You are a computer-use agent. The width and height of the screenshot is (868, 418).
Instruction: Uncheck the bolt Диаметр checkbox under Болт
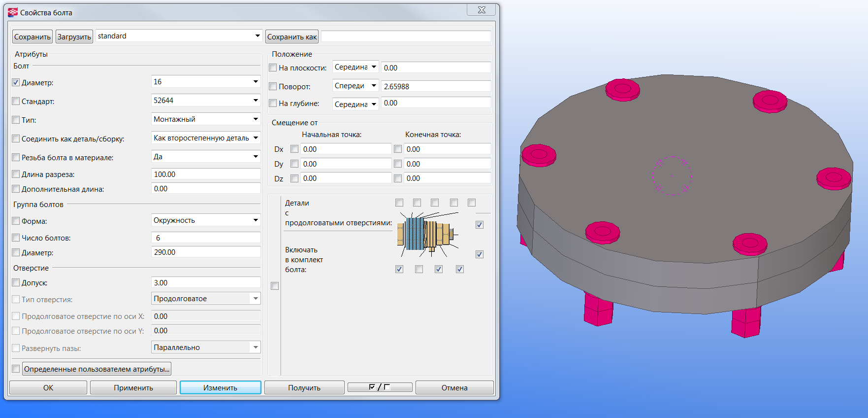16,82
